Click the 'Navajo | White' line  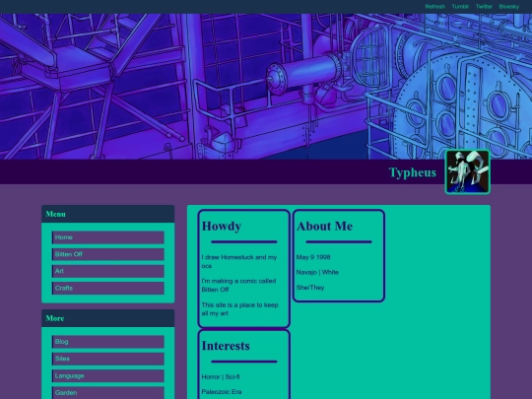(x=317, y=272)
